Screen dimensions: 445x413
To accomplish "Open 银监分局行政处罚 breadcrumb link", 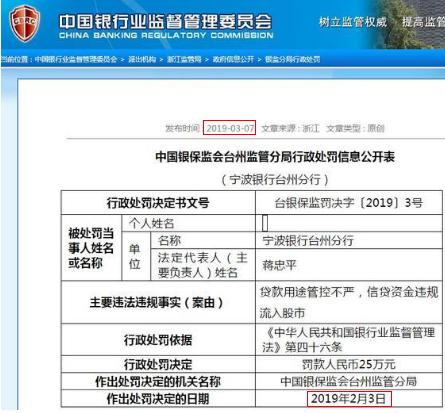I will coord(293,59).
